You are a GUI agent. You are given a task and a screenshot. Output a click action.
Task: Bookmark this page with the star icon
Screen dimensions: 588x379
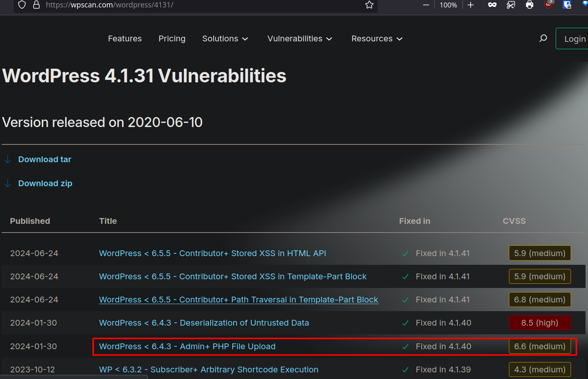(369, 5)
